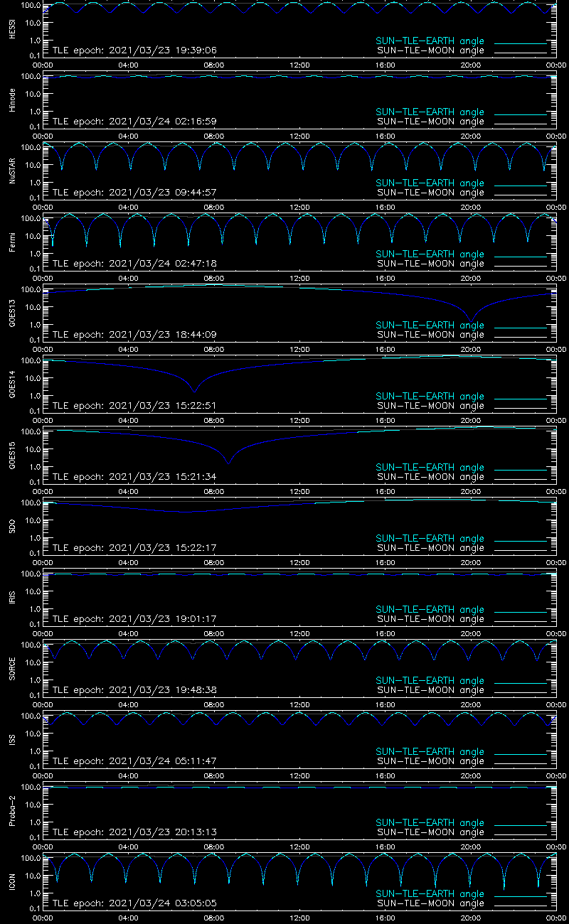This screenshot has width=569, height=924.
Task: Click 'SUN-TLE-EARTH angle' legend in HESSI panel
Action: pos(430,41)
